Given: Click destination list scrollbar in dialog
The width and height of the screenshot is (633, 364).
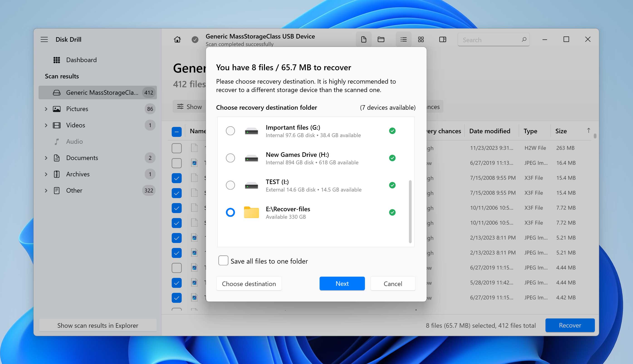Looking at the screenshot, I should (x=410, y=211).
